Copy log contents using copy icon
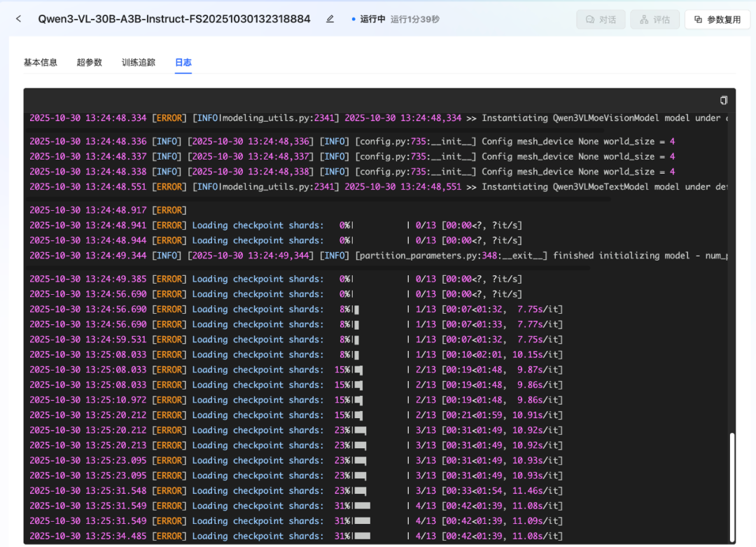 pos(723,100)
